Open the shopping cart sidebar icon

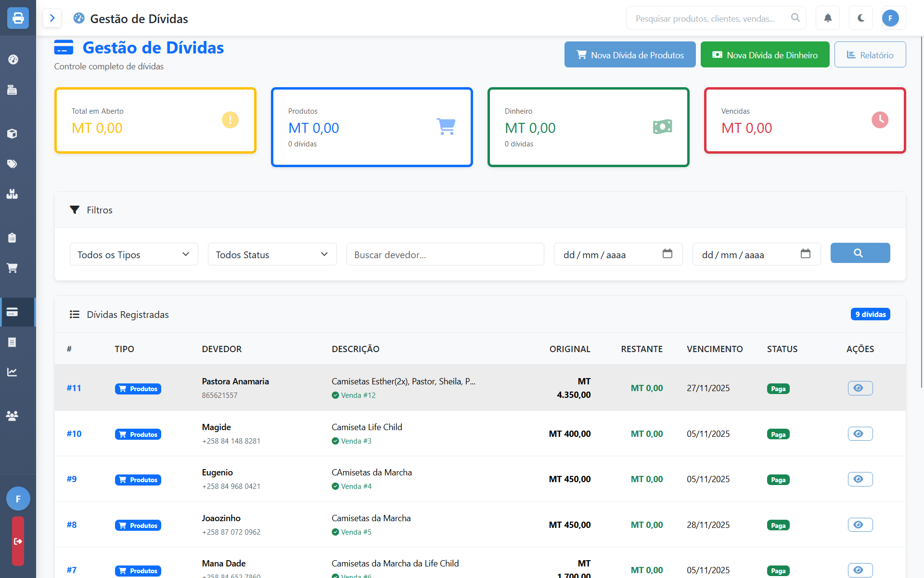(x=13, y=268)
